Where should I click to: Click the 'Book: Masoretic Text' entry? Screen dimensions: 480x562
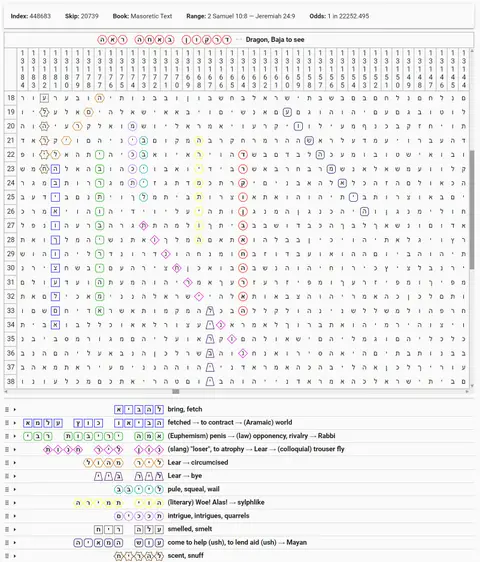142,16
